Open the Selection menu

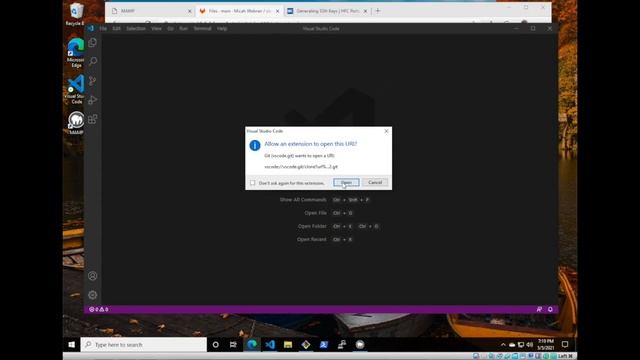tap(136, 29)
